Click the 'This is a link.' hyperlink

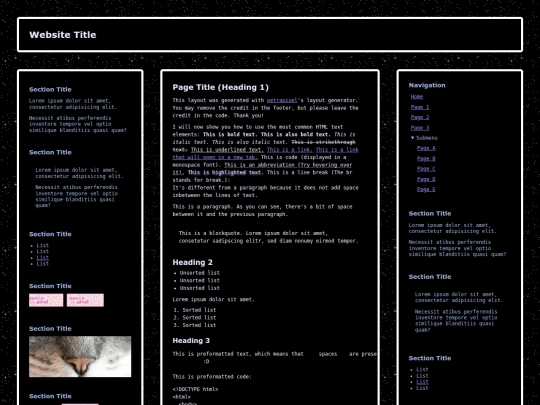coord(290,149)
